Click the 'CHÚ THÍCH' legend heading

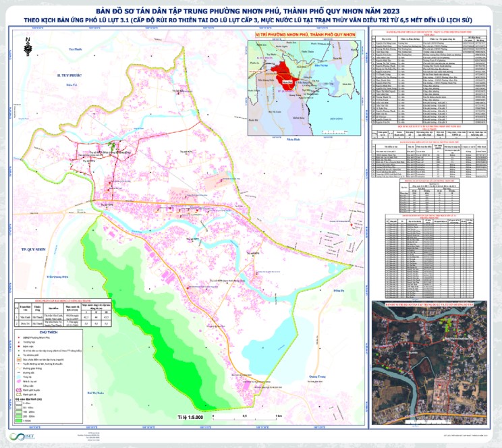49,333
